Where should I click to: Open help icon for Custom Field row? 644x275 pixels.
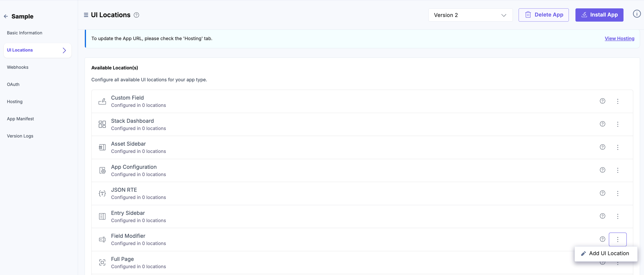603,101
